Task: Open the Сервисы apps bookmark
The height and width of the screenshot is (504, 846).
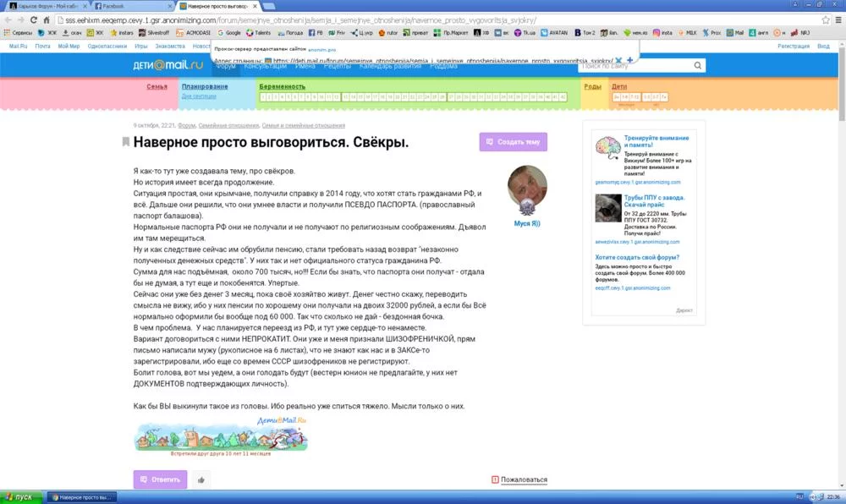Action: 18,33
